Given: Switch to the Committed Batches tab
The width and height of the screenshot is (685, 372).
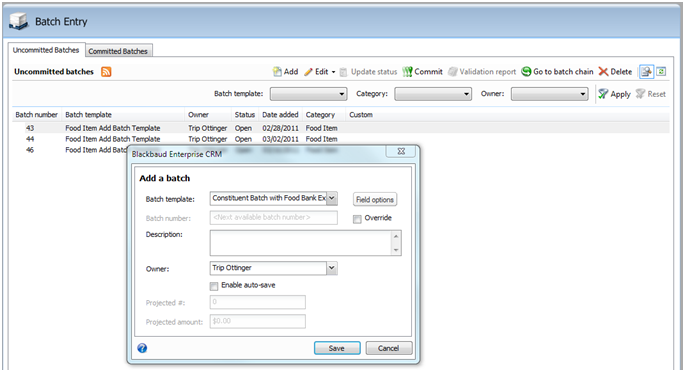Looking at the screenshot, I should [x=118, y=51].
